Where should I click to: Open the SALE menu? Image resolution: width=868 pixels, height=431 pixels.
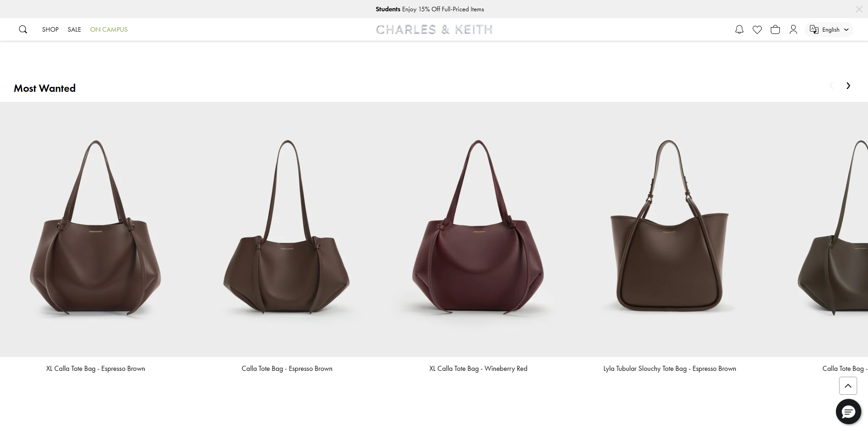[x=74, y=29]
